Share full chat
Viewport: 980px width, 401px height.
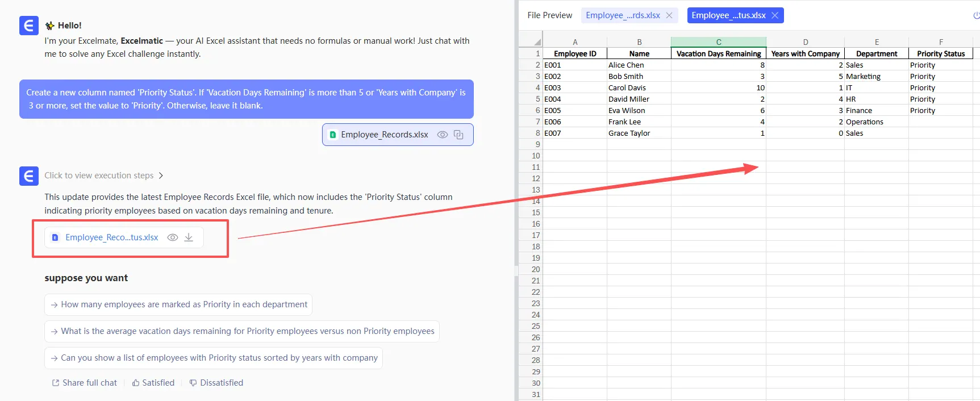coord(84,383)
